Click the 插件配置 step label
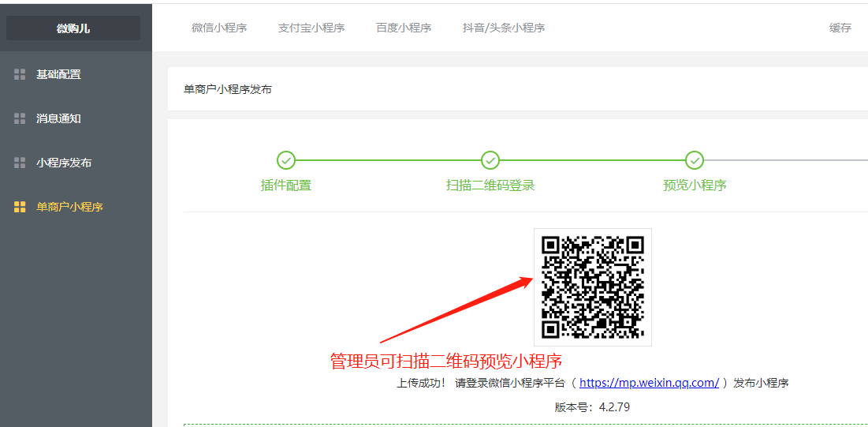The height and width of the screenshot is (427, 868). (286, 185)
